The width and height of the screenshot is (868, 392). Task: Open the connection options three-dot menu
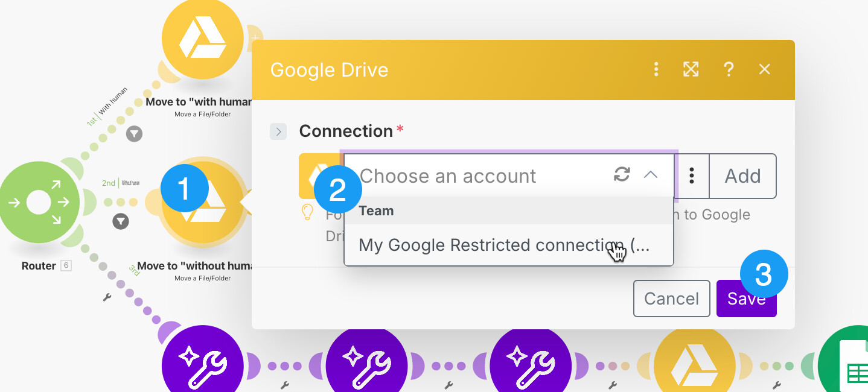tap(692, 175)
